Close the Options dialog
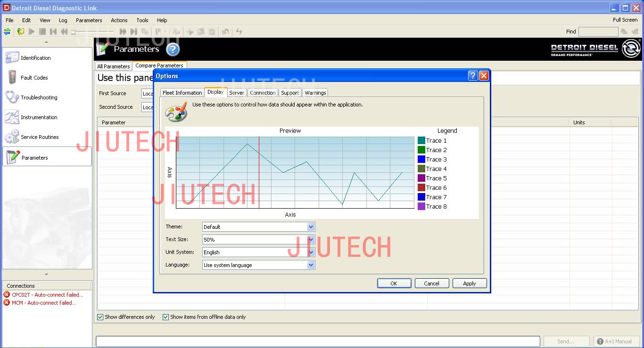Viewport: 644px width, 348px height. click(484, 76)
